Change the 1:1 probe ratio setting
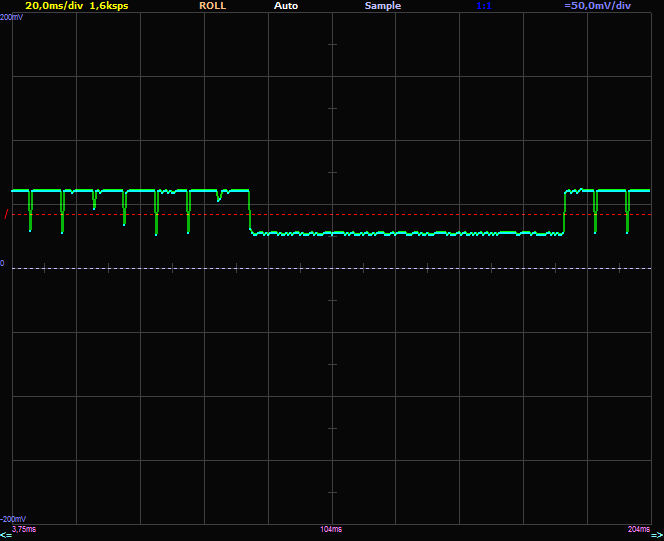The image size is (664, 541). 483,6
